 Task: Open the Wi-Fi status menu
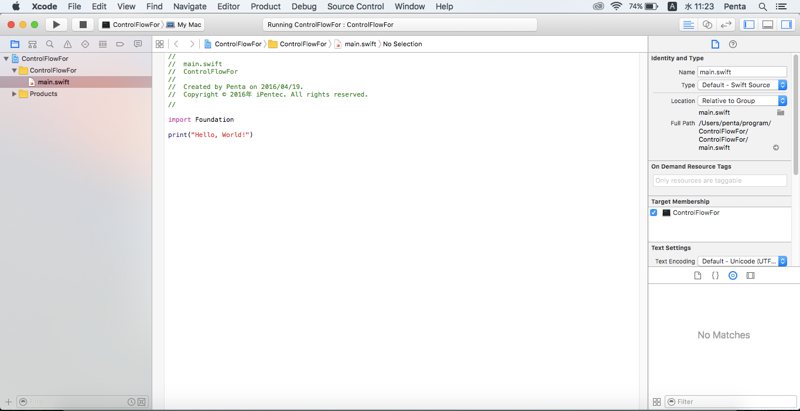click(616, 7)
